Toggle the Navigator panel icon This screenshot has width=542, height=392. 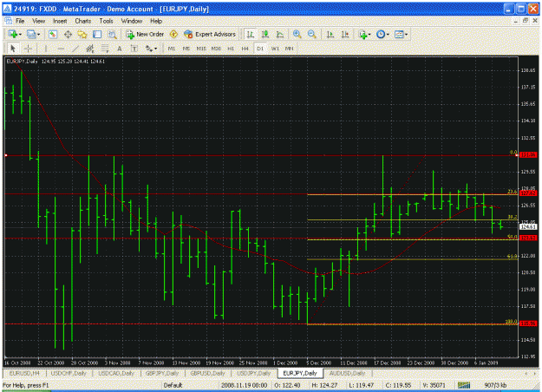pyautogui.click(x=82, y=34)
